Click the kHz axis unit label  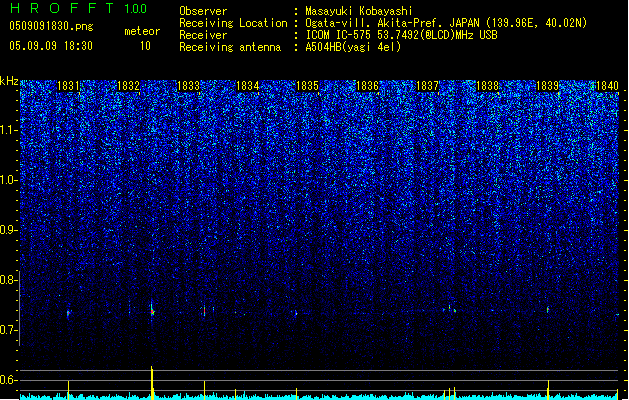[9, 81]
